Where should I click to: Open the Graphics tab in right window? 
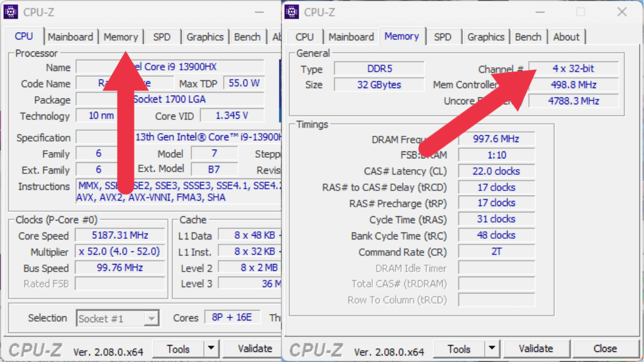click(486, 36)
